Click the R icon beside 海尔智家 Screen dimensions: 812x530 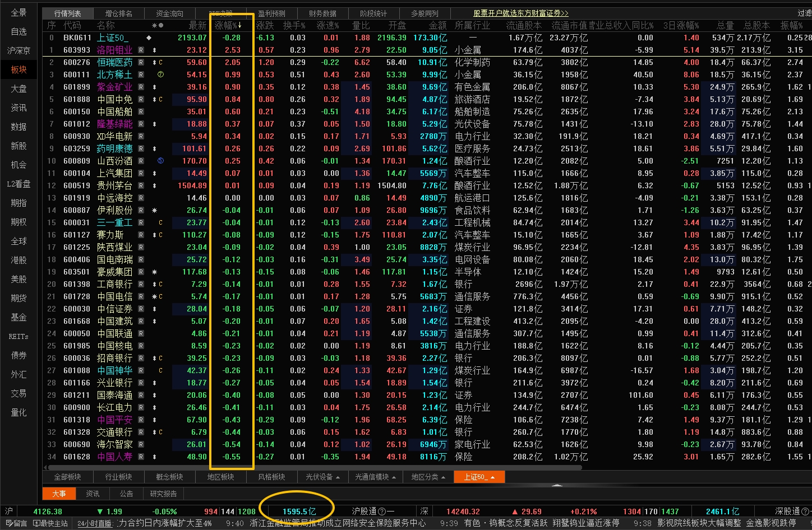click(141, 444)
